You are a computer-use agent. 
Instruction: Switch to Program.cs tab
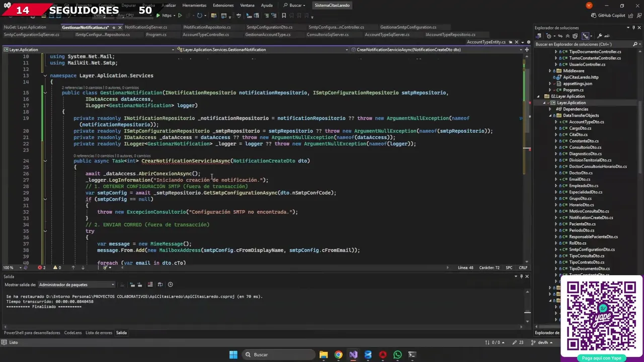tap(156, 35)
